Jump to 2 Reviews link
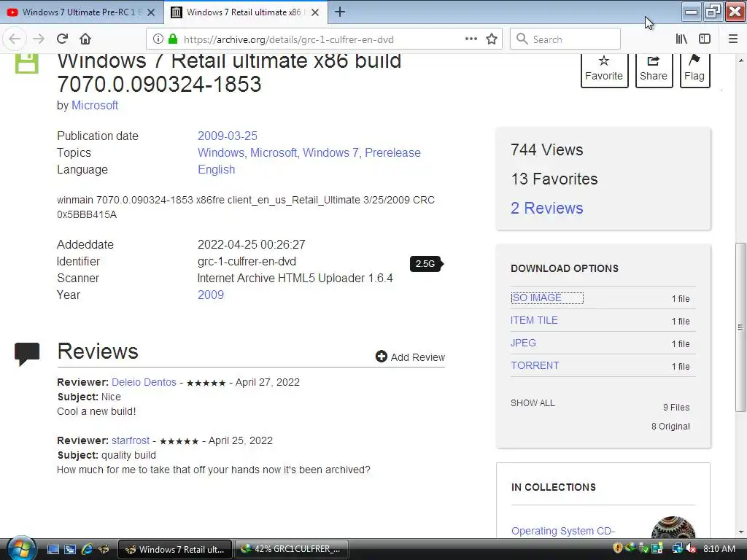This screenshot has width=747, height=560. (x=547, y=208)
